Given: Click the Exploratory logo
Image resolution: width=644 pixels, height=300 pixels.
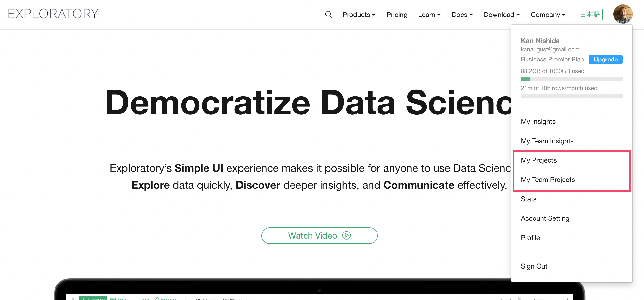Looking at the screenshot, I should [53, 14].
